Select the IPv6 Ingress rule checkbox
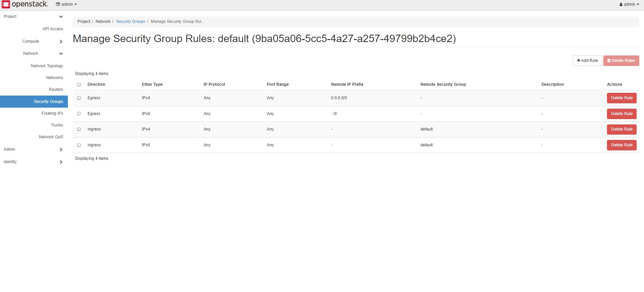The width and height of the screenshot is (644, 292). point(79,145)
